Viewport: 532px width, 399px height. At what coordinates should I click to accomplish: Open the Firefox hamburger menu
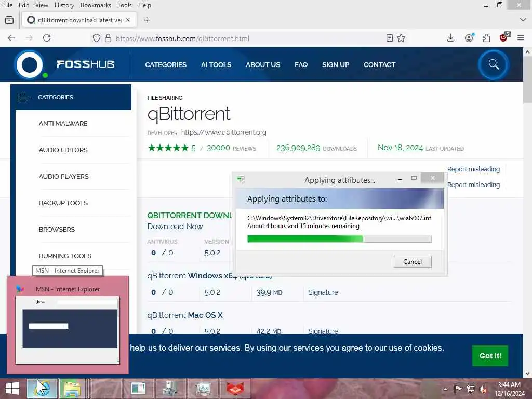(x=521, y=38)
